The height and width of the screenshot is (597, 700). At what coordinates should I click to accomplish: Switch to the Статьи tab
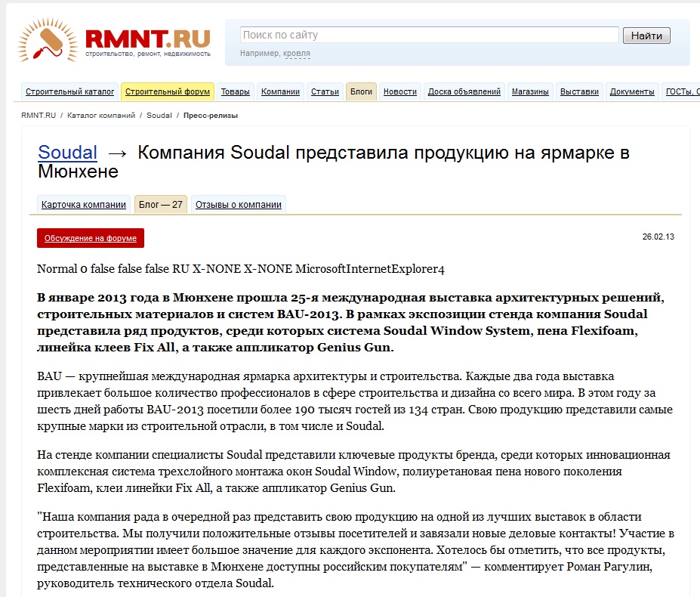click(x=325, y=91)
